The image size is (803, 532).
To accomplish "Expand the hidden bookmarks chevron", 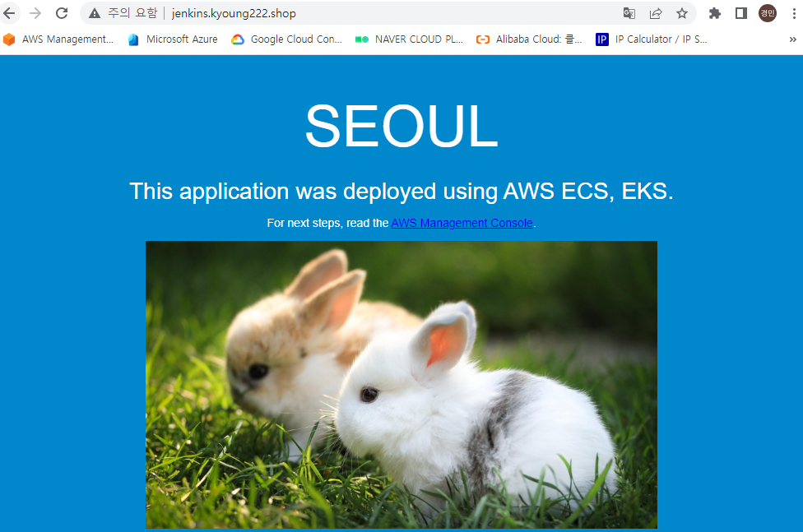I will pos(793,39).
